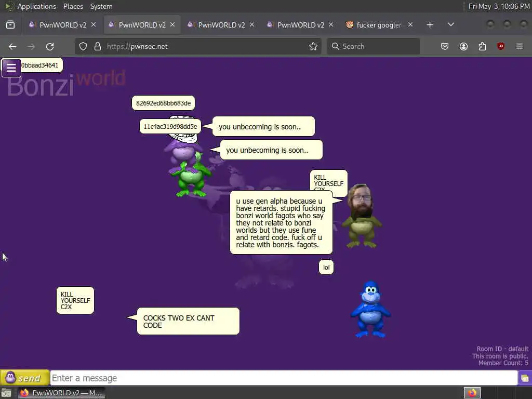Click the lol speech bubble

(x=326, y=268)
